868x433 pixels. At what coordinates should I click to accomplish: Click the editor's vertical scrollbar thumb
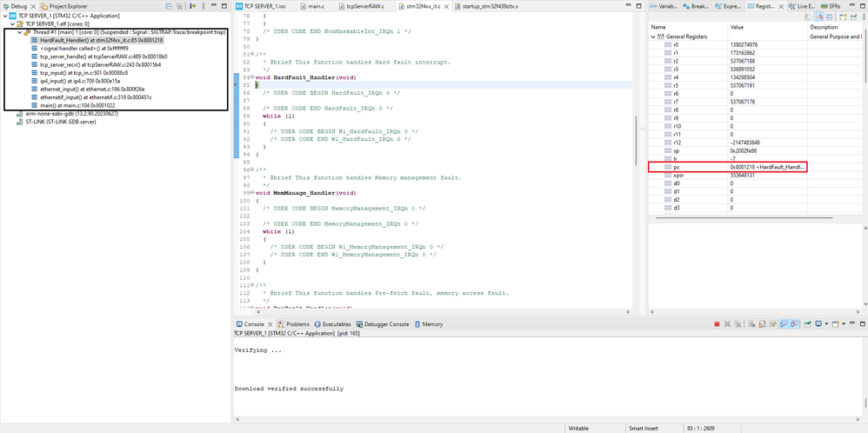click(636, 140)
